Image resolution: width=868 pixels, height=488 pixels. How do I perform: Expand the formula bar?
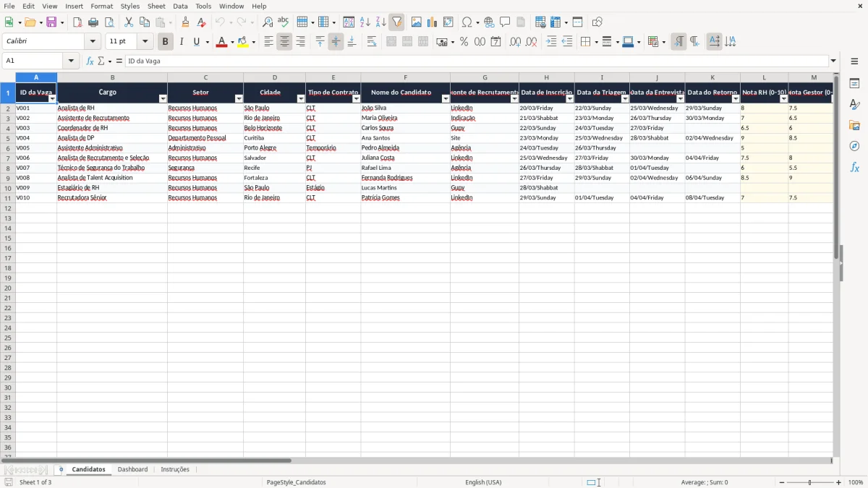coord(833,61)
